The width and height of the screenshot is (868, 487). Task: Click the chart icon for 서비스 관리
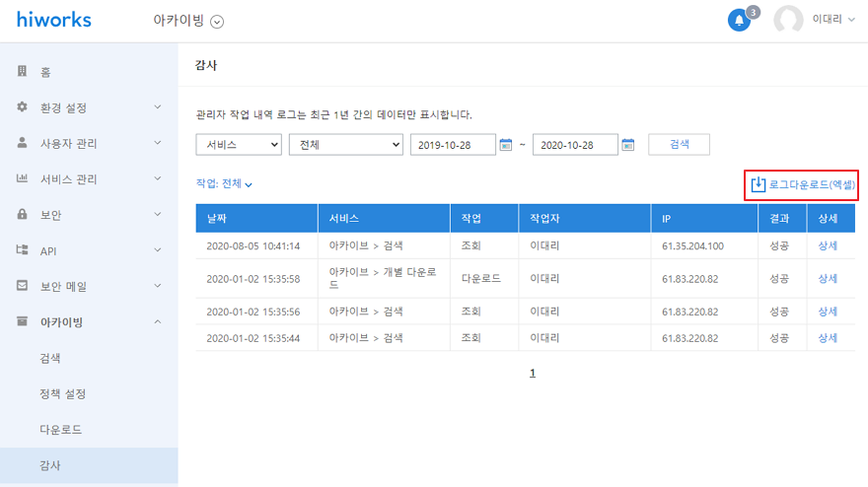point(22,178)
